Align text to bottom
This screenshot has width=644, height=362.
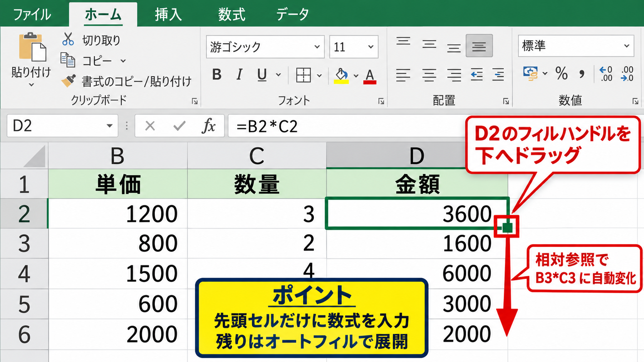[x=454, y=48]
